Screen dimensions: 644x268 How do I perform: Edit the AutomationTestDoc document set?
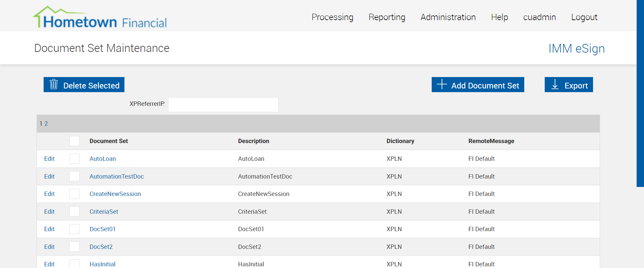(x=49, y=177)
